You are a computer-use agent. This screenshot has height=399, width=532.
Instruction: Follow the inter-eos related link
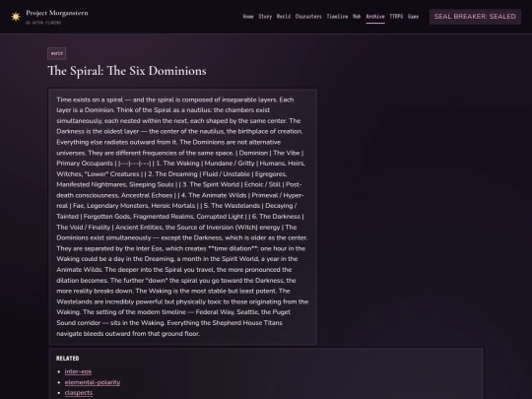pyautogui.click(x=78, y=371)
